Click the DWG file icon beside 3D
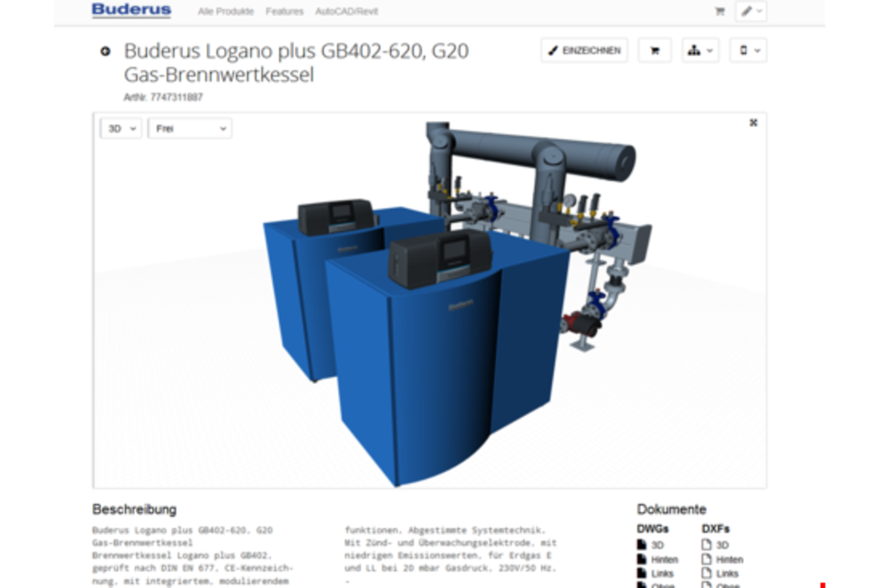882x588 pixels. click(641, 545)
